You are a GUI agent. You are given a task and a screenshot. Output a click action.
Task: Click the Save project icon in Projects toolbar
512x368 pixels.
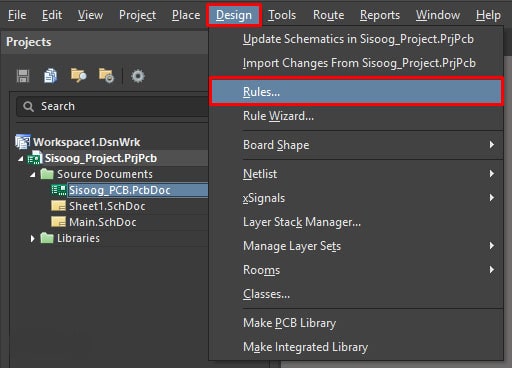point(23,76)
